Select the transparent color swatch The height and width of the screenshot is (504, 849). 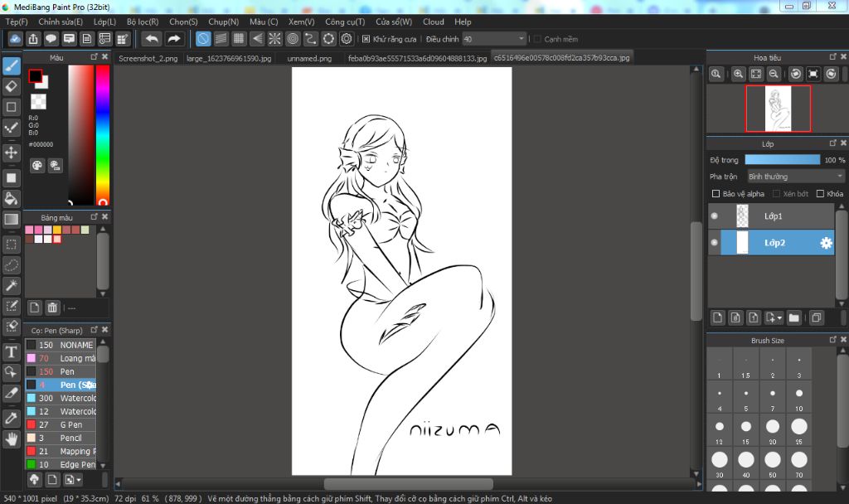(x=38, y=101)
